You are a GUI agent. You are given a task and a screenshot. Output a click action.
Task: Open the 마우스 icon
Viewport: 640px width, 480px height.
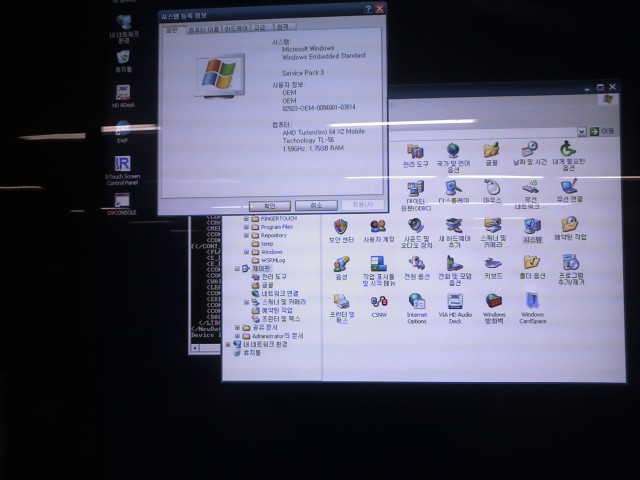click(x=492, y=192)
